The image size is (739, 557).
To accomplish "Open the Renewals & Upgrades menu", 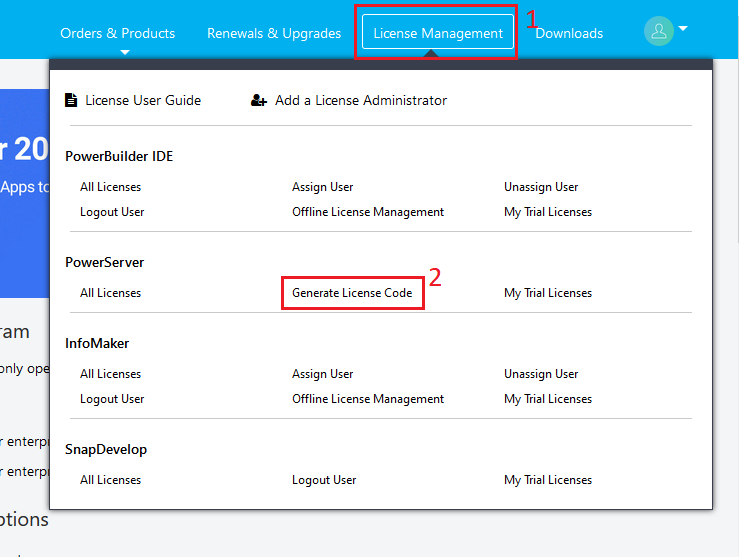I will pyautogui.click(x=274, y=33).
